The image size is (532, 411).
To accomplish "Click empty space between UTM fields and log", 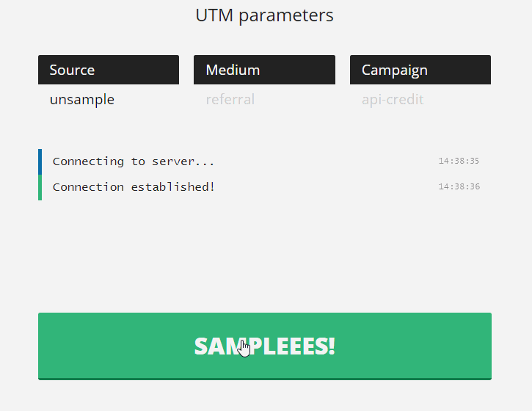I will [x=264, y=131].
